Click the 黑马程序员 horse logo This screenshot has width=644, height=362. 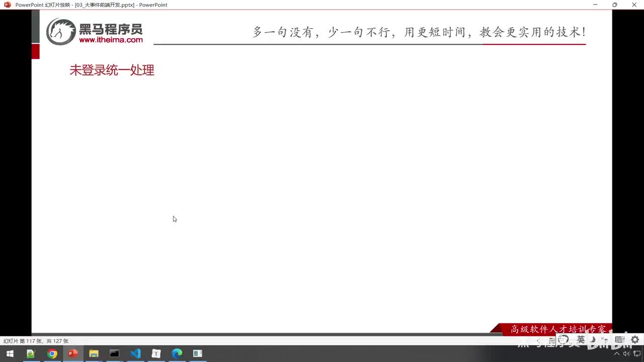[61, 32]
